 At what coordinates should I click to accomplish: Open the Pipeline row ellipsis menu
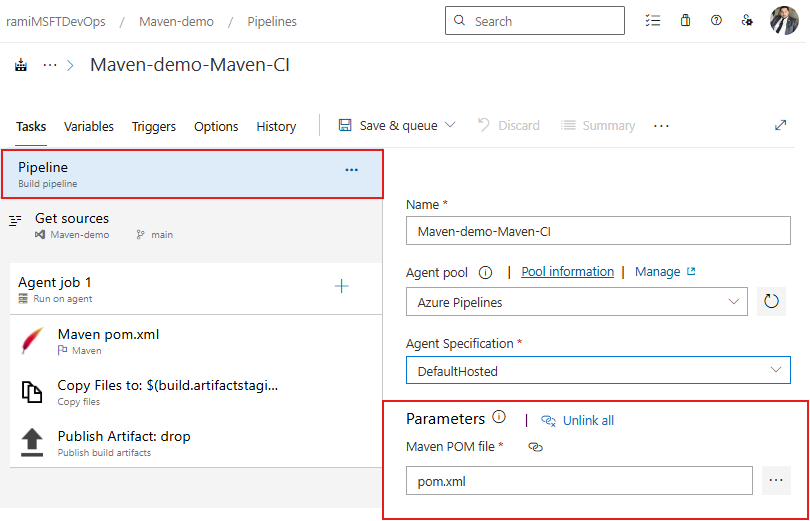click(x=352, y=170)
